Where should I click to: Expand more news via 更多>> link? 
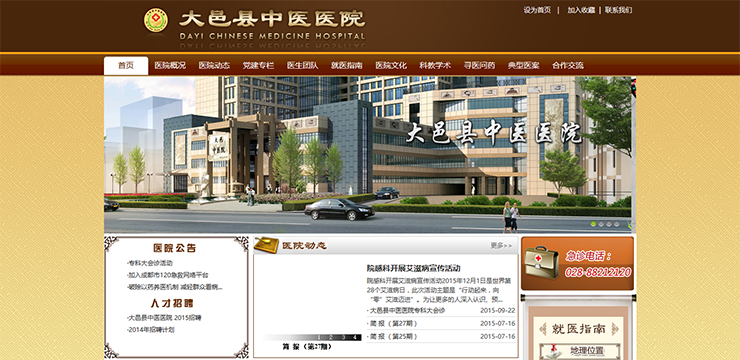coord(501,245)
